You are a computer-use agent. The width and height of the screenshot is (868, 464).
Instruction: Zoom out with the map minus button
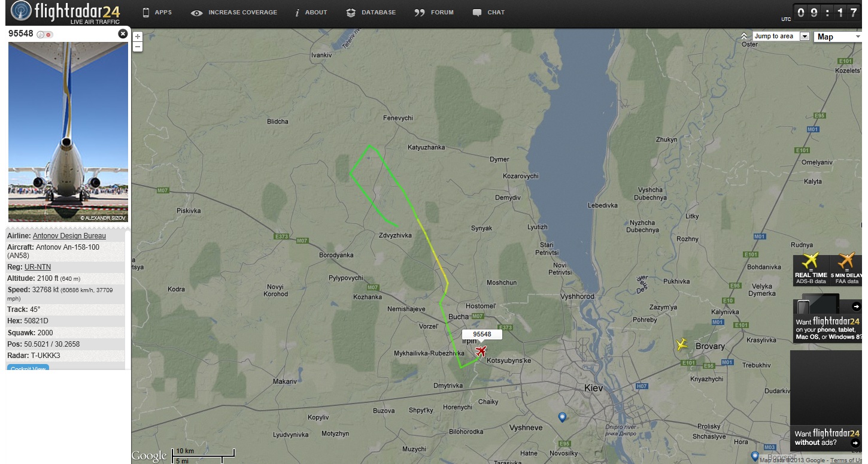click(x=138, y=46)
